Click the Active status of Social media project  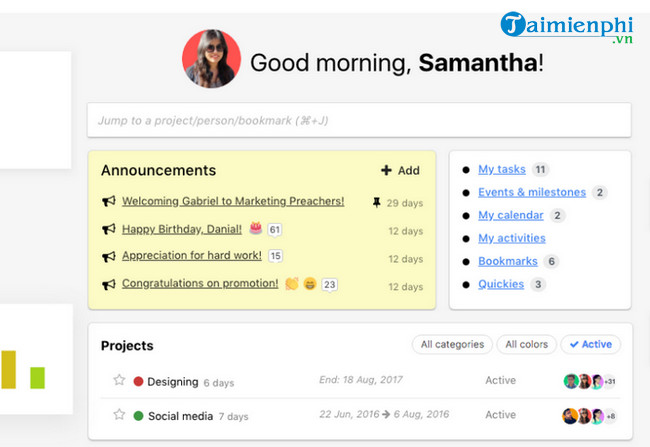500,415
